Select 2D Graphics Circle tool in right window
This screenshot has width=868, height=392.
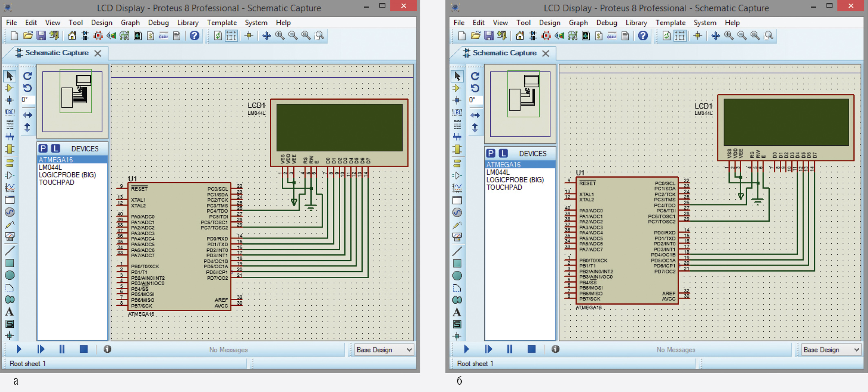click(x=457, y=276)
